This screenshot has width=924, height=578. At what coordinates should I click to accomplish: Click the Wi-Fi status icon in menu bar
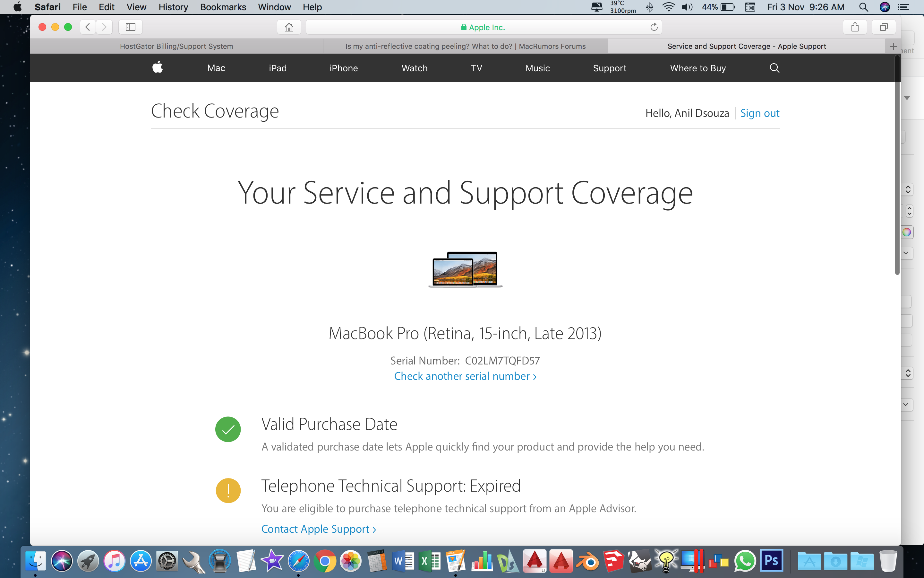pyautogui.click(x=669, y=7)
